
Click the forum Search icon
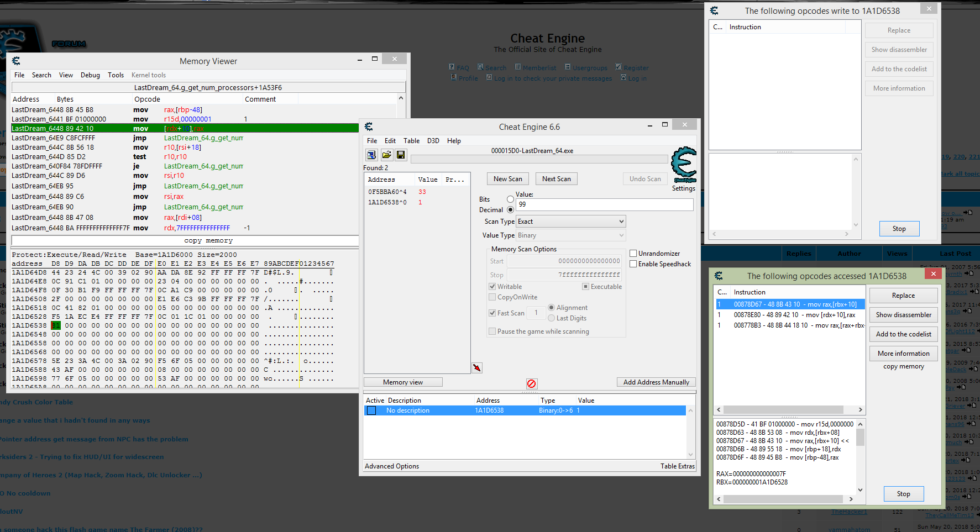coord(480,67)
